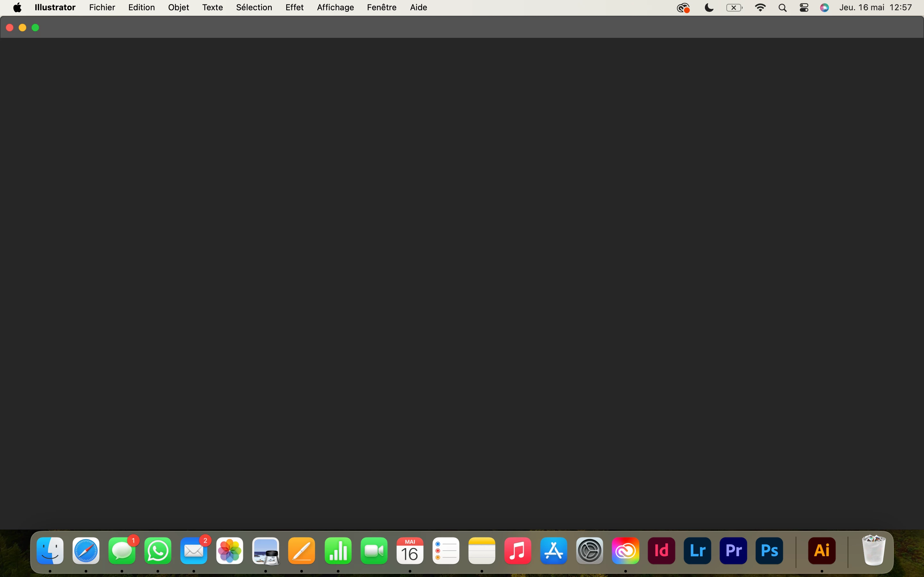
Task: Click the date and time display
Action: tap(876, 8)
